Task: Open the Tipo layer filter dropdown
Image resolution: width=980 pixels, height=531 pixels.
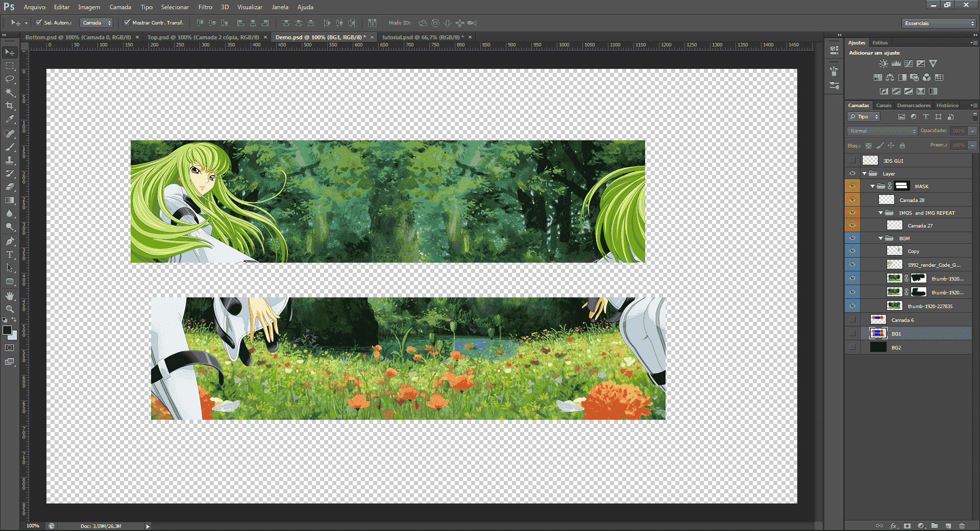Action: (864, 117)
